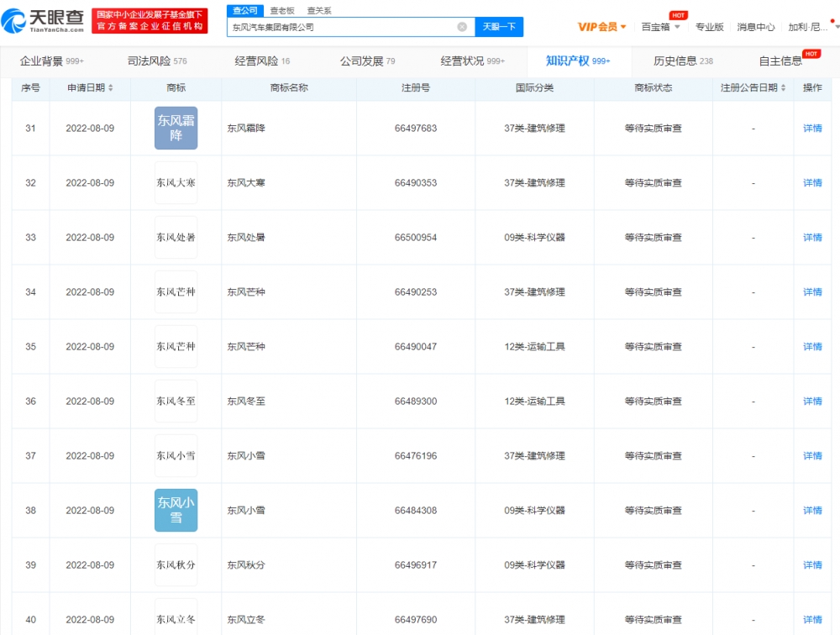Select the 知识产权 tab

point(578,61)
